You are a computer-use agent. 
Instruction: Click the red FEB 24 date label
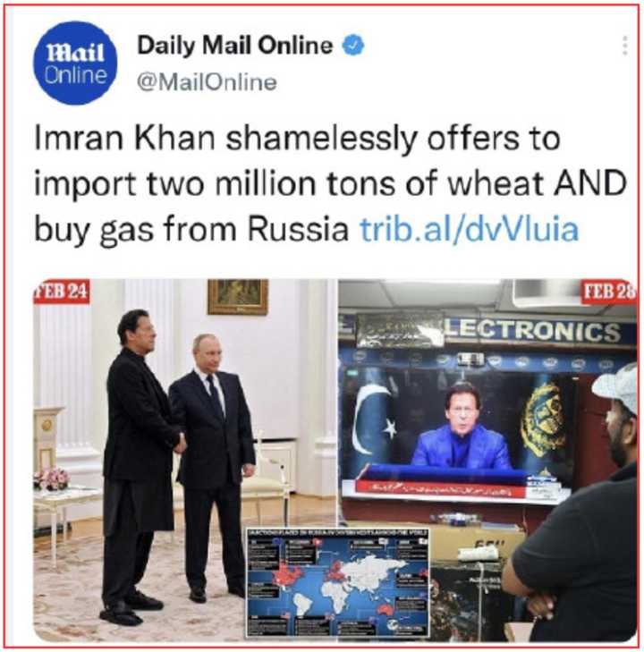[x=62, y=291]
